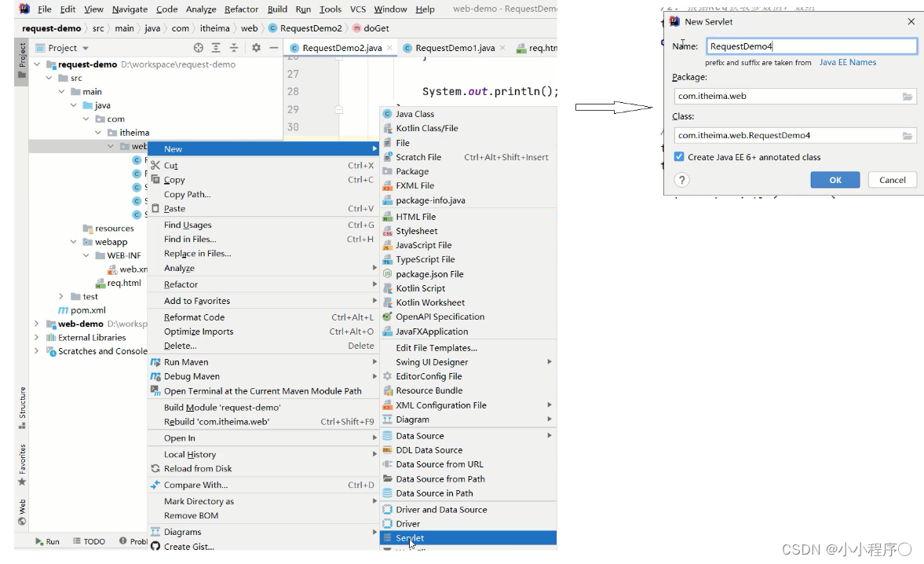
Task: Open the Run Maven submenu
Action: [263, 362]
